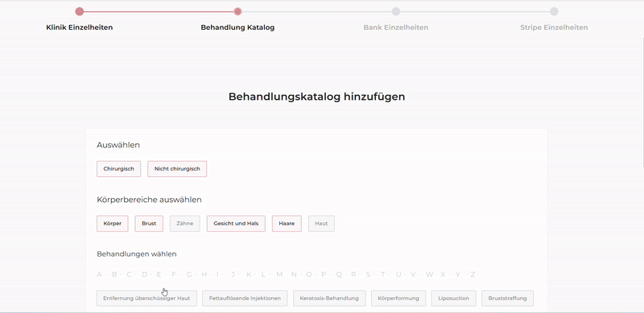The height and width of the screenshot is (313, 644).
Task: Click the Behandlungen wählen label
Action: point(137,254)
